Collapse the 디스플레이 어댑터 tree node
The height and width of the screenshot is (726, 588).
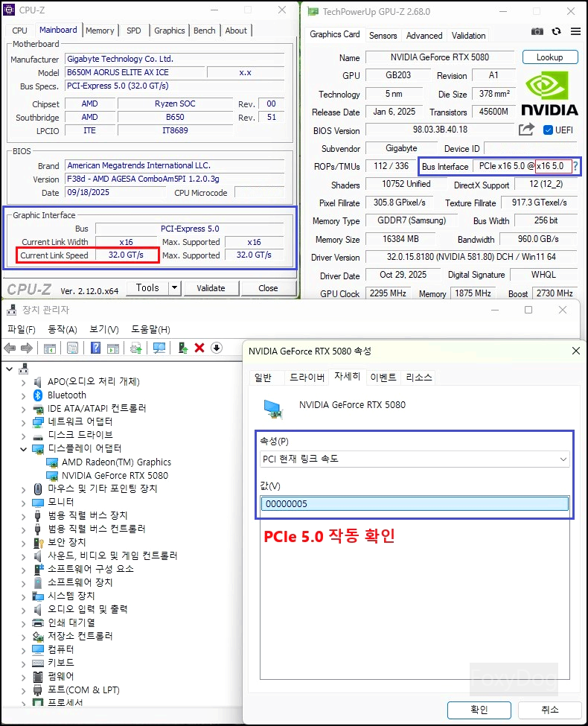pos(23,449)
